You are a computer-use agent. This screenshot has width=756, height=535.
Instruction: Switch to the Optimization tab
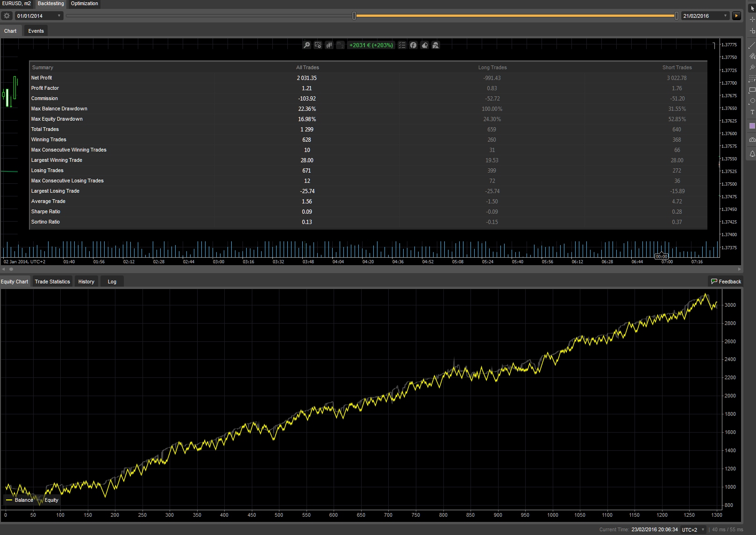(85, 3)
